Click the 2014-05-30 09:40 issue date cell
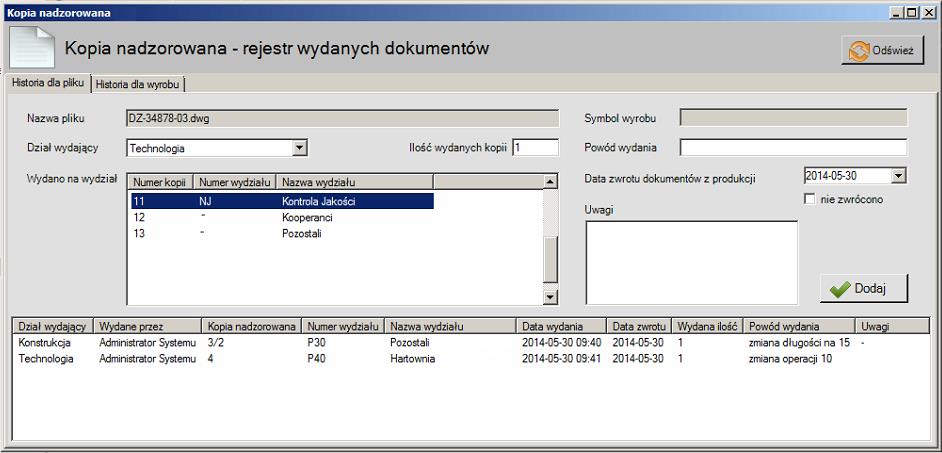This screenshot has width=942, height=453. coord(562,342)
